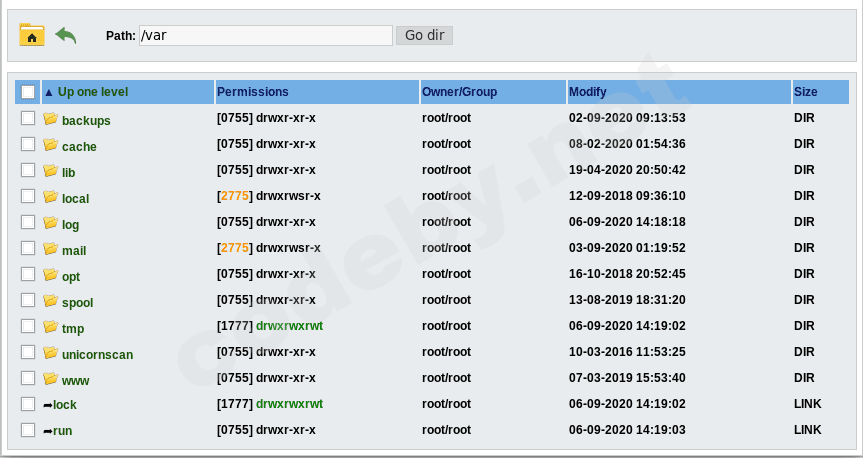The image size is (863, 458).
Task: Open the home directory folder icon
Action: point(32,35)
